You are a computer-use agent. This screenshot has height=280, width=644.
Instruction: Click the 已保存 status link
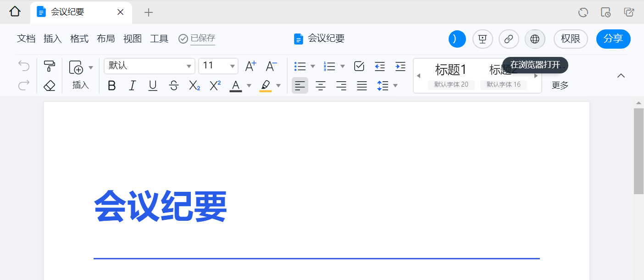(203, 39)
